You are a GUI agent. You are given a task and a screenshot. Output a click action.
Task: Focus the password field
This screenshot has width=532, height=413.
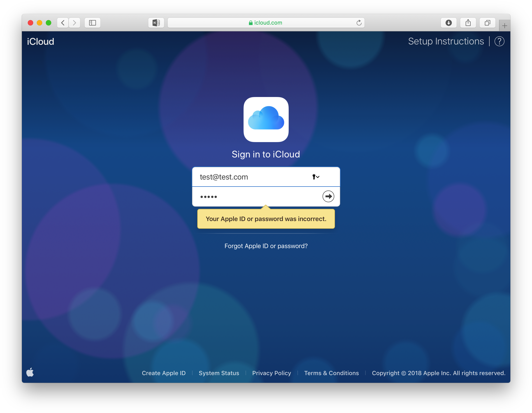click(x=266, y=197)
